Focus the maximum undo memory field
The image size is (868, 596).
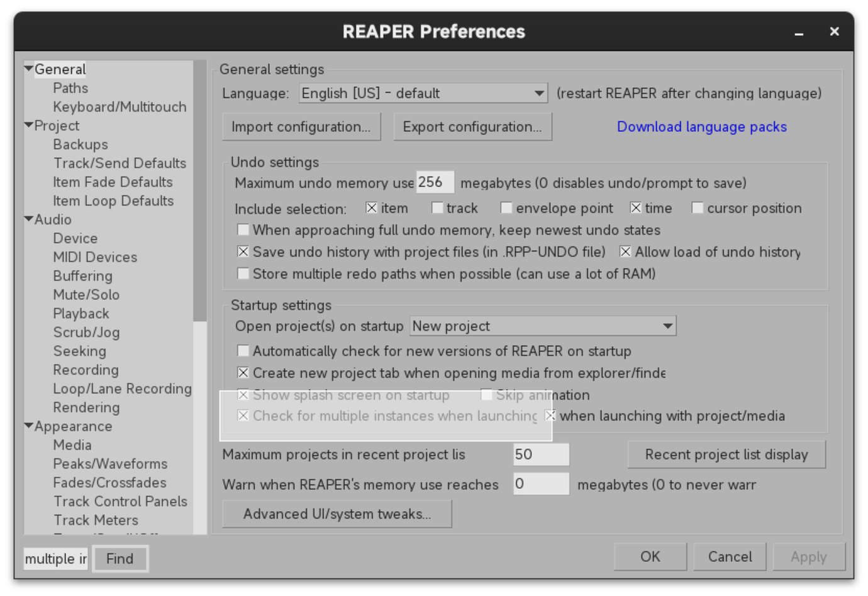[x=435, y=182]
